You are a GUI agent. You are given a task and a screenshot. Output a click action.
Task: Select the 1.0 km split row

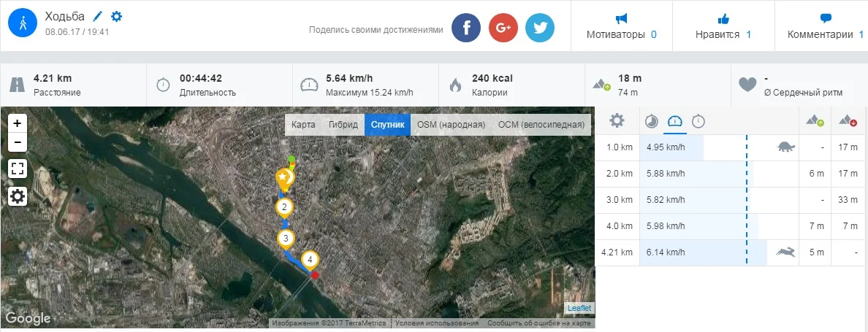click(731, 147)
